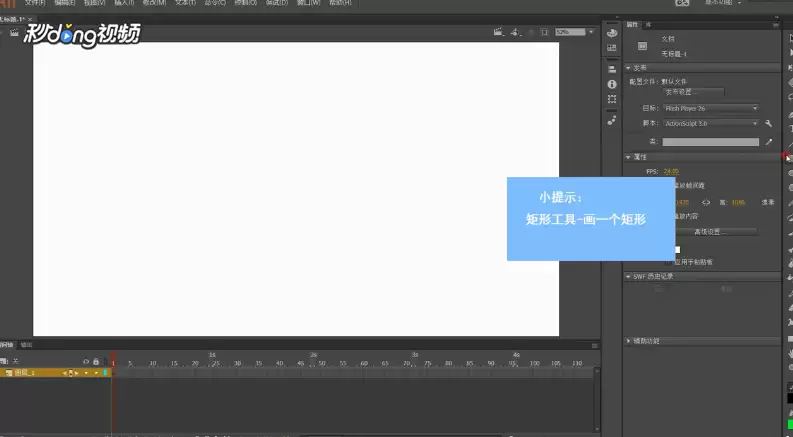The image size is (793, 437).
Task: Go to next keyframe arrow on 图层_1
Action: click(76, 373)
